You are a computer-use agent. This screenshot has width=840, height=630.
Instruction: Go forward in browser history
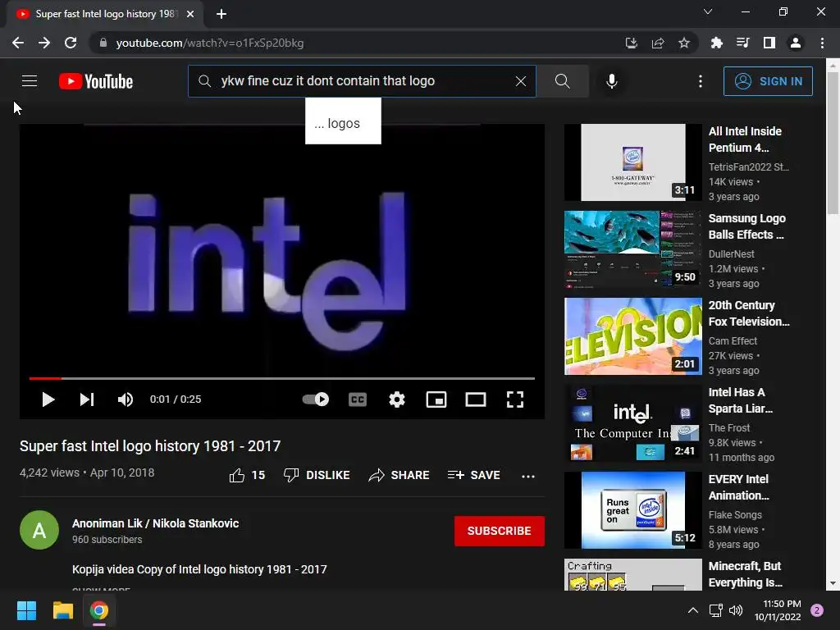[x=44, y=43]
